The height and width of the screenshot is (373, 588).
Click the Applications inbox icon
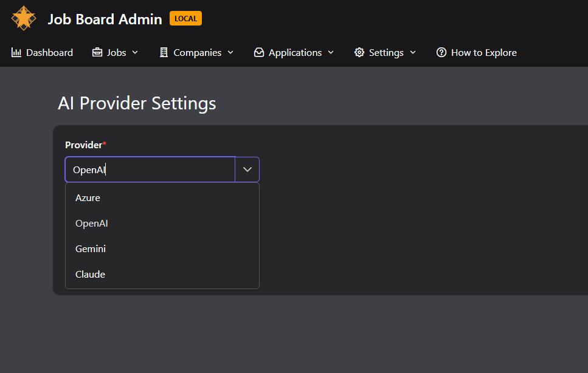(x=259, y=53)
